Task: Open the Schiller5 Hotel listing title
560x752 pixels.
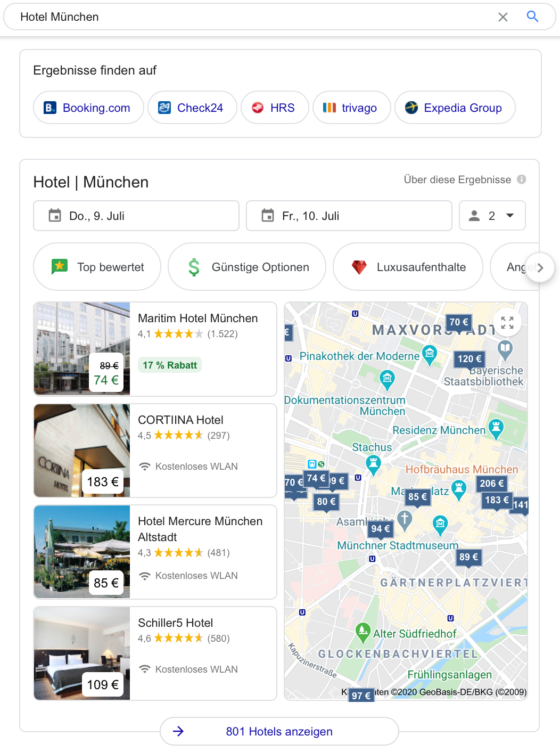Action: tap(175, 623)
